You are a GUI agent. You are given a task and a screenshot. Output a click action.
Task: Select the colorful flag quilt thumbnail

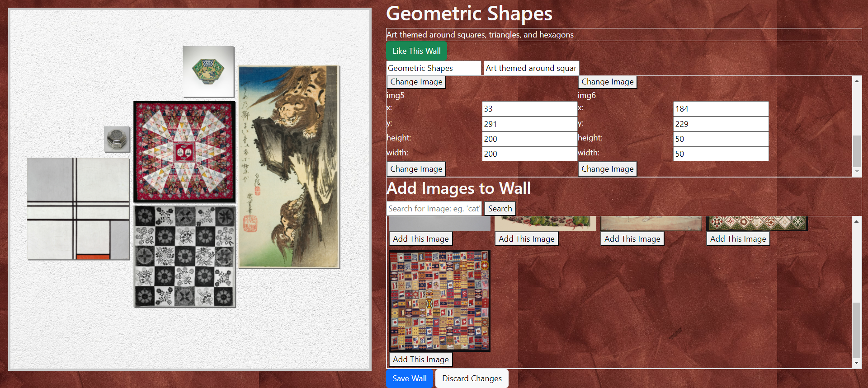tap(439, 301)
